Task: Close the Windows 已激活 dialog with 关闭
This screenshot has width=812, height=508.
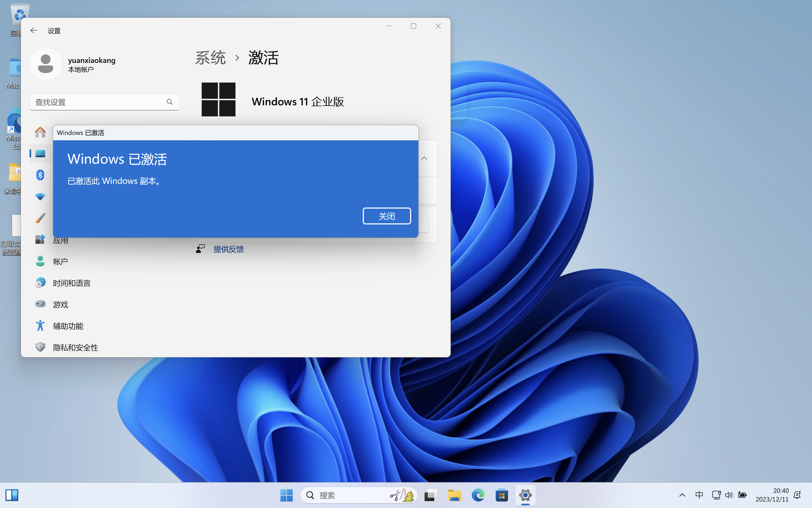Action: (387, 216)
